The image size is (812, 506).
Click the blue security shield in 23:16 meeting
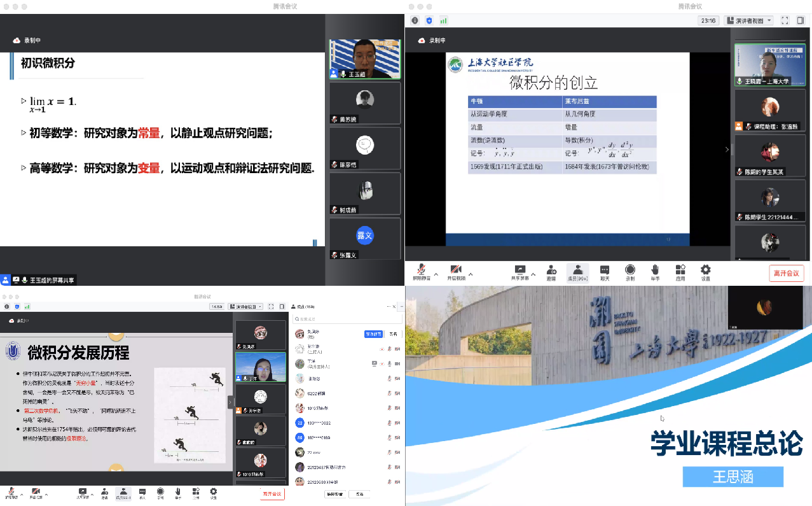pos(430,20)
